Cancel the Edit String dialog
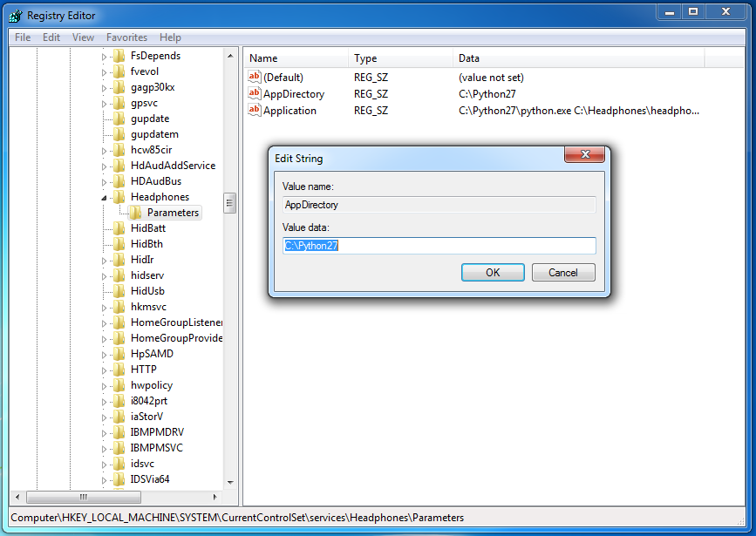The height and width of the screenshot is (536, 756). click(x=563, y=272)
